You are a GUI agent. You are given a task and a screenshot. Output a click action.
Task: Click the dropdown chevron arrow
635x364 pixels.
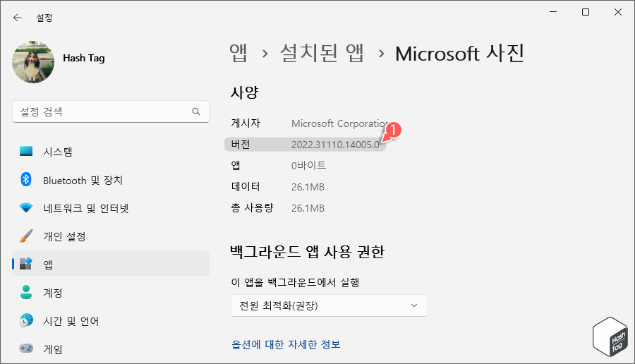[414, 305]
